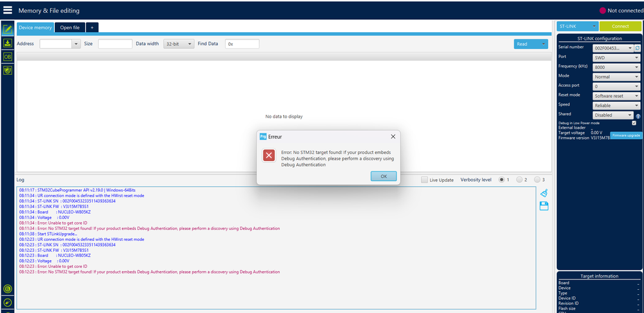
Task: Set verbosity level to 2
Action: coord(519,180)
